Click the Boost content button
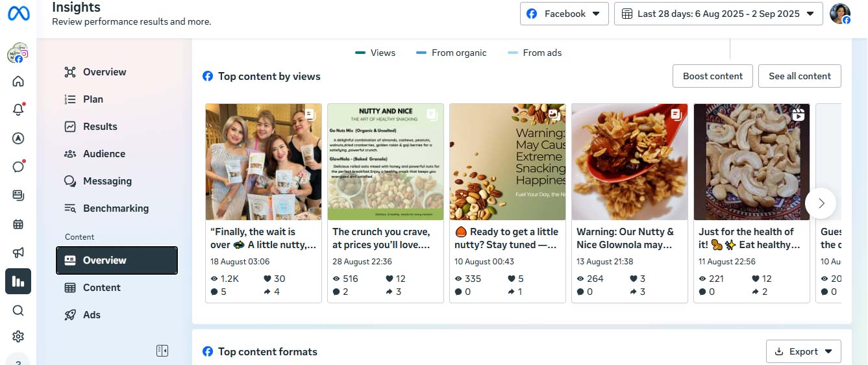The image size is (868, 365). [x=712, y=76]
